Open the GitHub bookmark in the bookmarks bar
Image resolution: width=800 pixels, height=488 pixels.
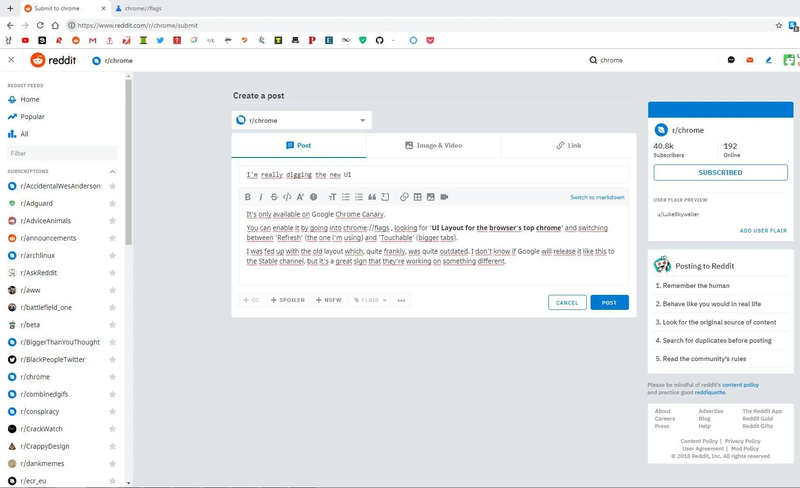coord(379,40)
